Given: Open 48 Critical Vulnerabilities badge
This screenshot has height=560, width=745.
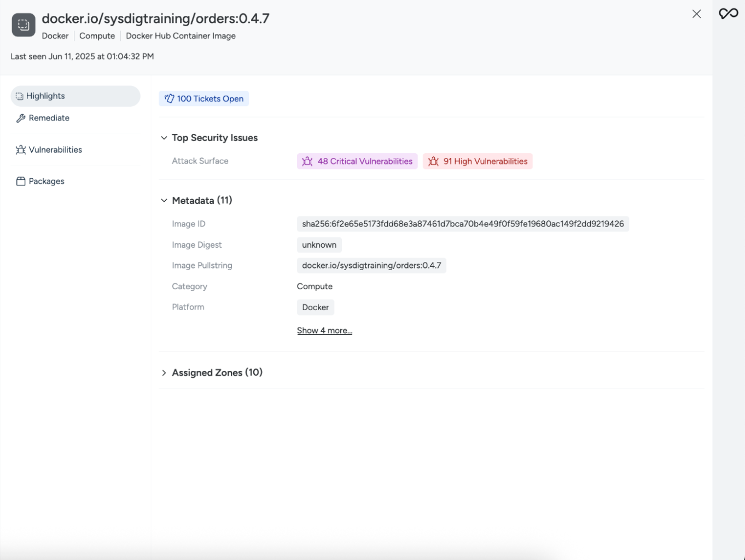Looking at the screenshot, I should [x=357, y=161].
